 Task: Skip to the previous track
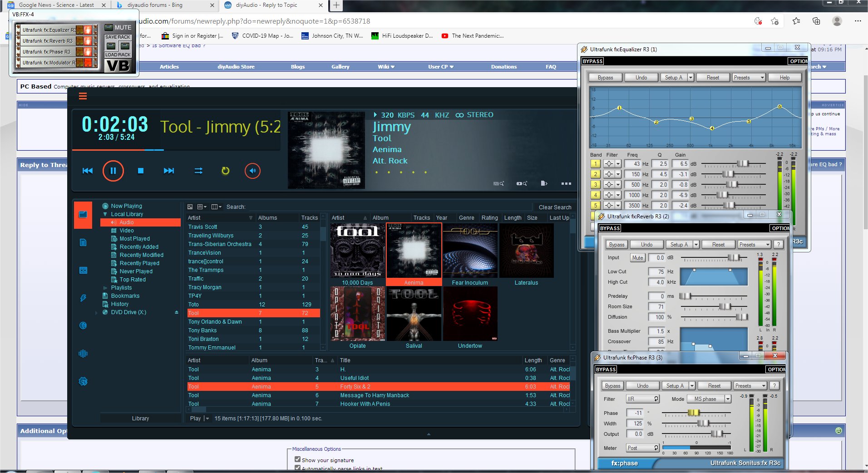(88, 171)
